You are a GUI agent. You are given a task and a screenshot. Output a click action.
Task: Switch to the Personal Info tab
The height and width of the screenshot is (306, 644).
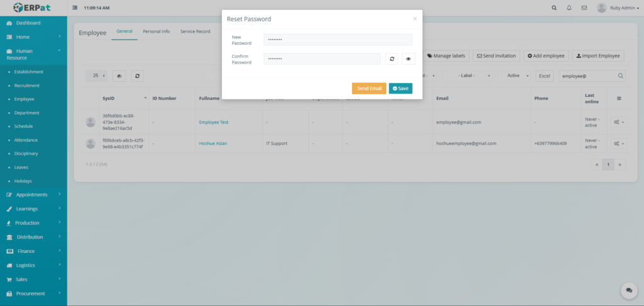[156, 31]
